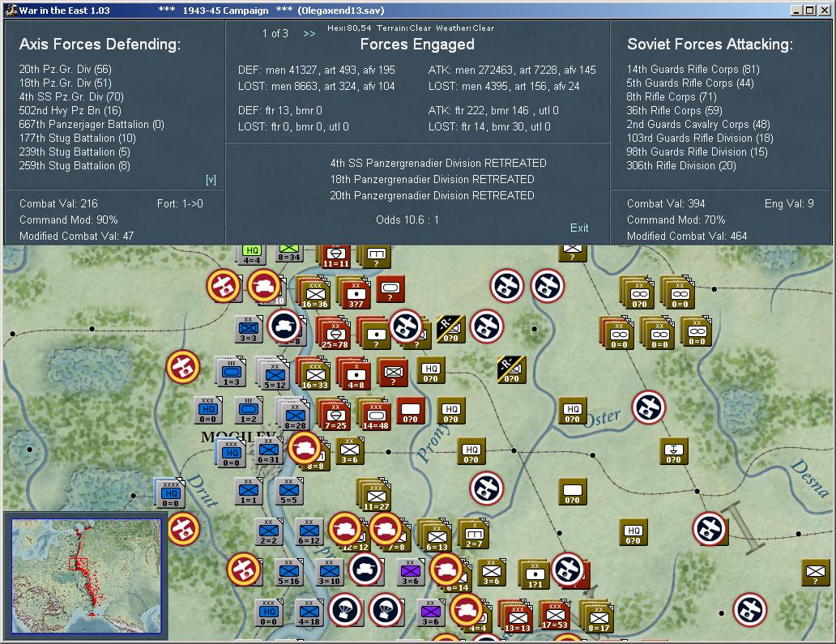836x644 pixels.
Task: Click the Soviet Modified Combat Val: 464
Action: (x=687, y=236)
